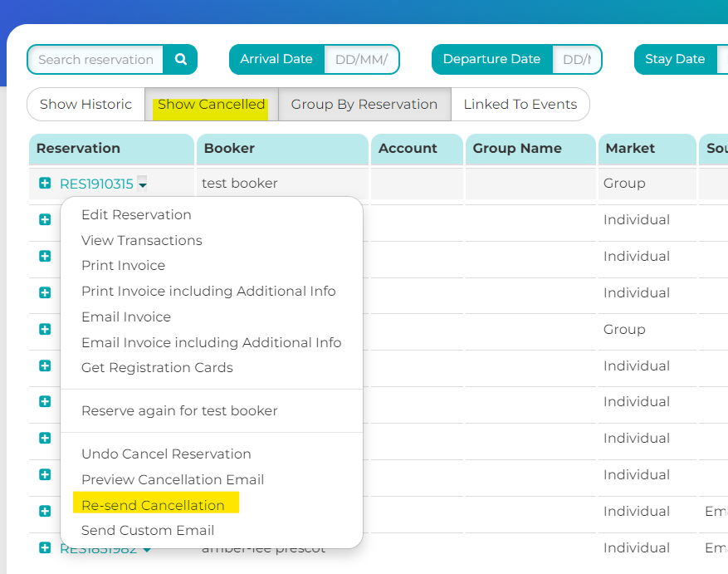The image size is (728, 574).
Task: Sort by Booker column header
Action: pyautogui.click(x=282, y=149)
